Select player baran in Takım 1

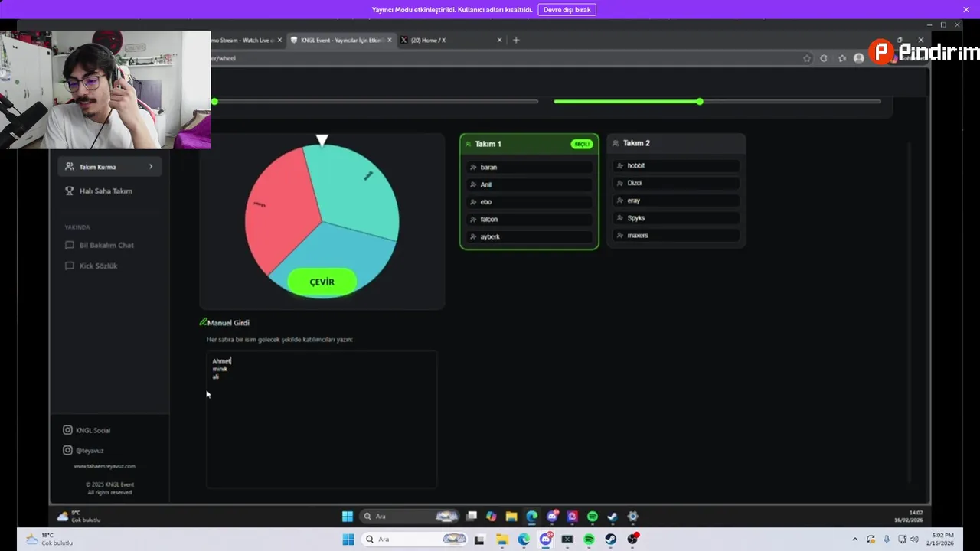coord(529,167)
